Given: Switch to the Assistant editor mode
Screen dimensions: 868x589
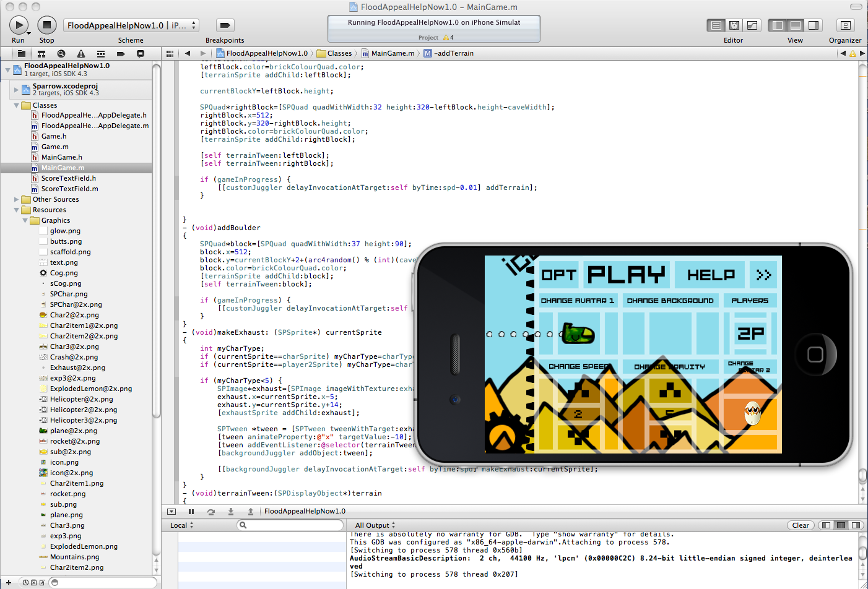Looking at the screenshot, I should pyautogui.click(x=734, y=25).
